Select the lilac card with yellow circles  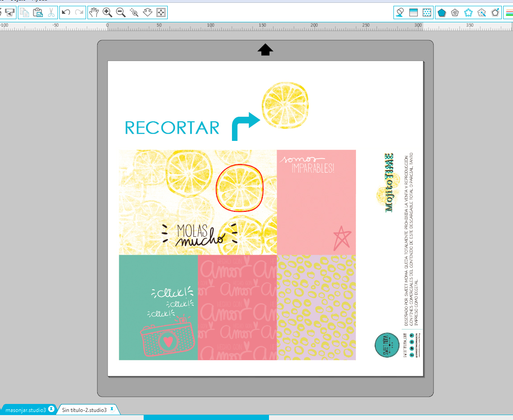316,308
